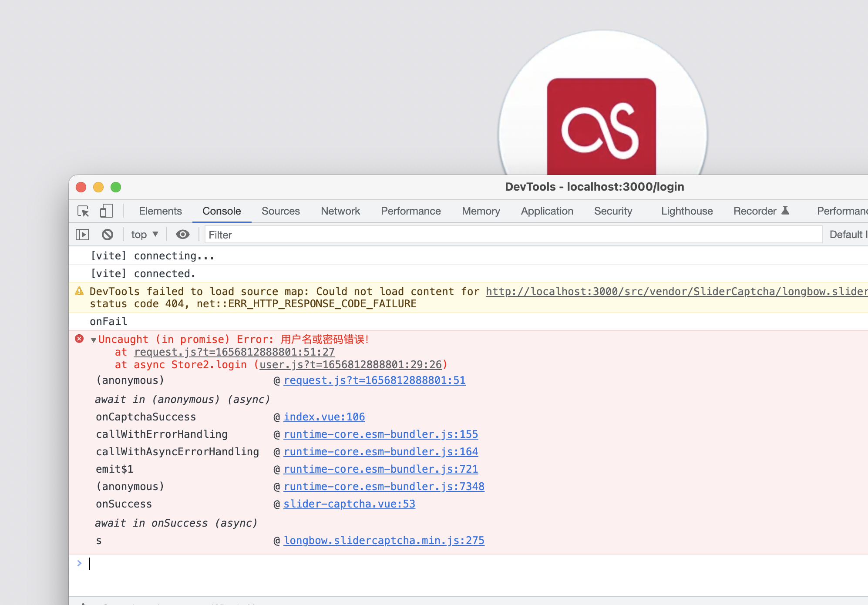
Task: Click the yellow warning icon
Action: coord(79,291)
